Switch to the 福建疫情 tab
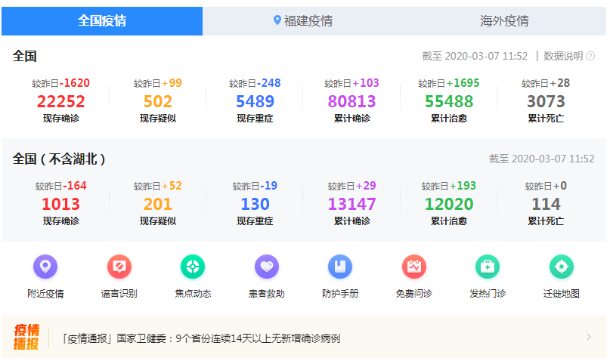The image size is (610, 364). [x=303, y=21]
